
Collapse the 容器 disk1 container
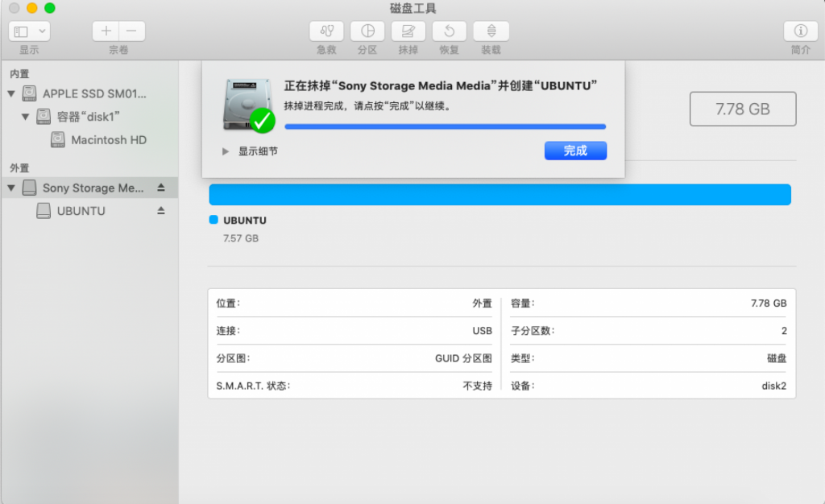(26, 117)
